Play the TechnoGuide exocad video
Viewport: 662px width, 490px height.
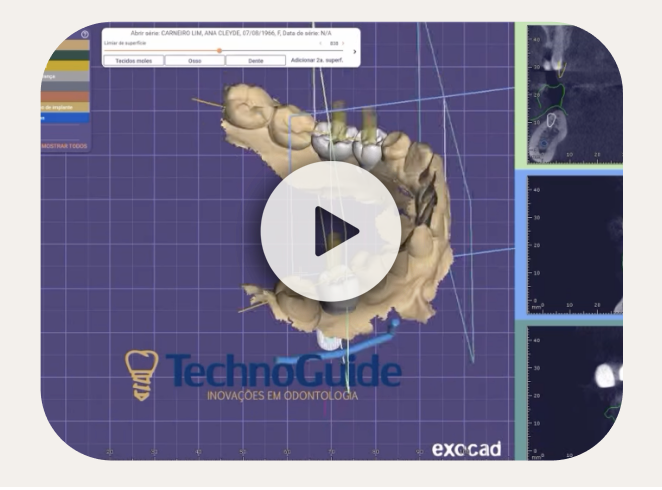coord(331,231)
